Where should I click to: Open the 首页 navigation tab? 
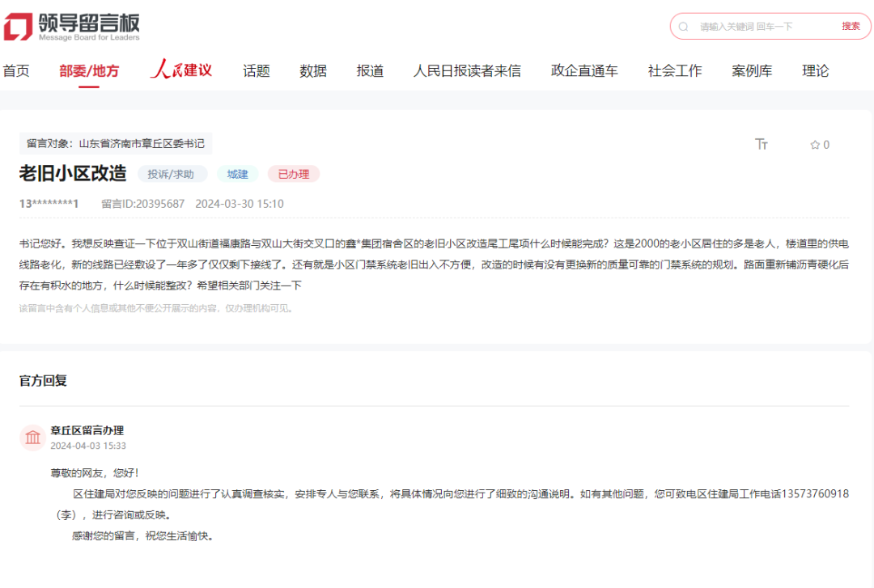(16, 71)
